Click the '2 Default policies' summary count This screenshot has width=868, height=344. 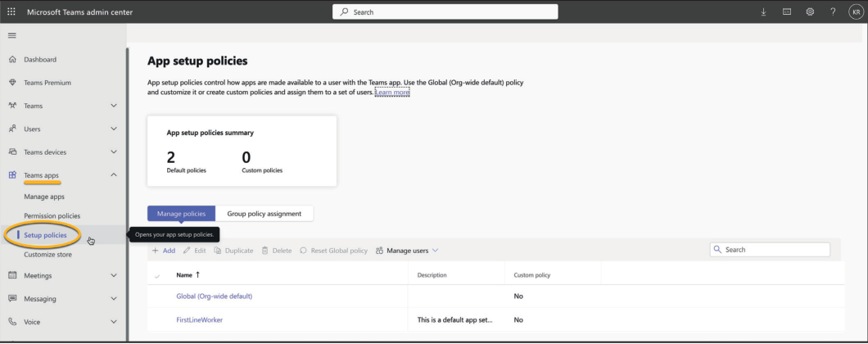tap(186, 161)
